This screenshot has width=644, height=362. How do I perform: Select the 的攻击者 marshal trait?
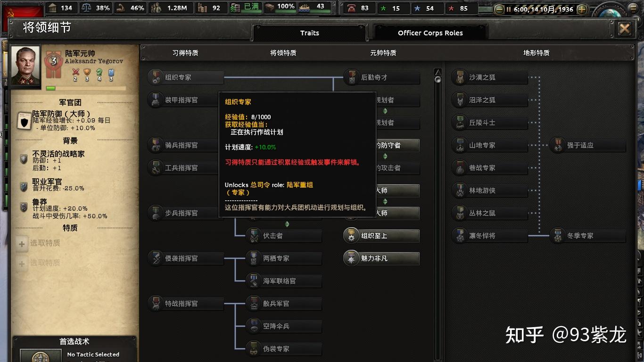(x=397, y=168)
